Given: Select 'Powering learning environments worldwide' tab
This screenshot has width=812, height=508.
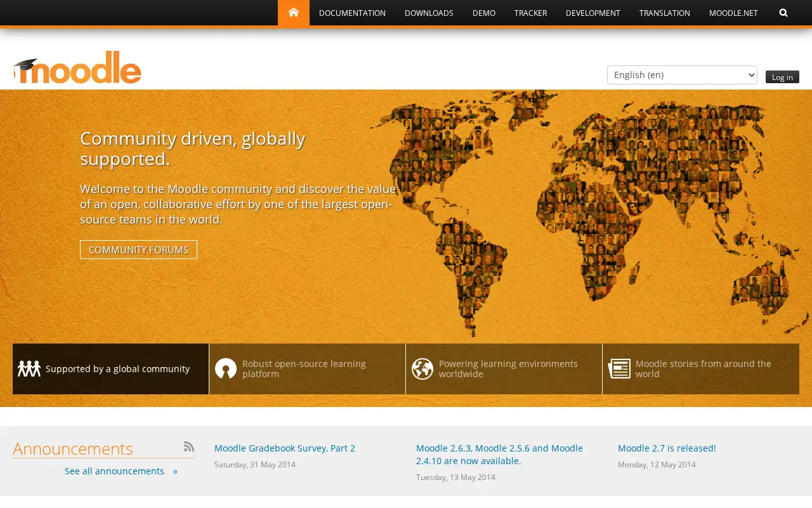Looking at the screenshot, I should [x=504, y=369].
